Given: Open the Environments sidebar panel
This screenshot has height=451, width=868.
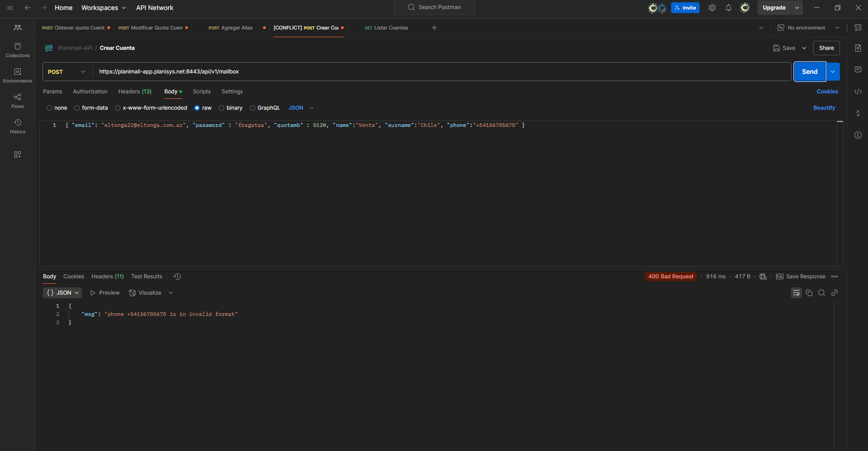Looking at the screenshot, I should [x=18, y=76].
